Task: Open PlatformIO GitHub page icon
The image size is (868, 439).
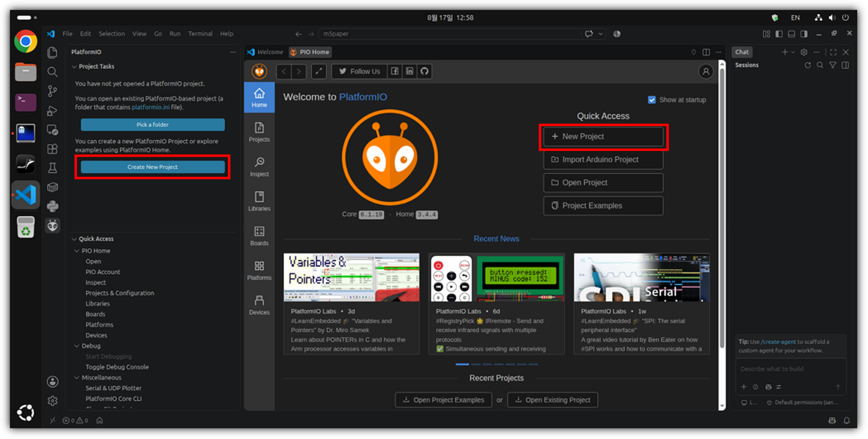Action: coord(425,72)
